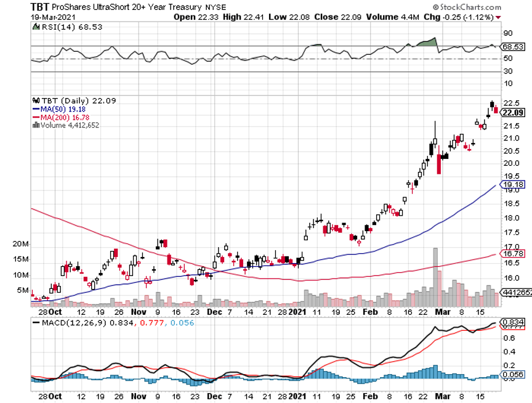This screenshot has height=403, width=532.
Task: Click the RSI(14) 68.53 legend label
Action: [x=71, y=27]
